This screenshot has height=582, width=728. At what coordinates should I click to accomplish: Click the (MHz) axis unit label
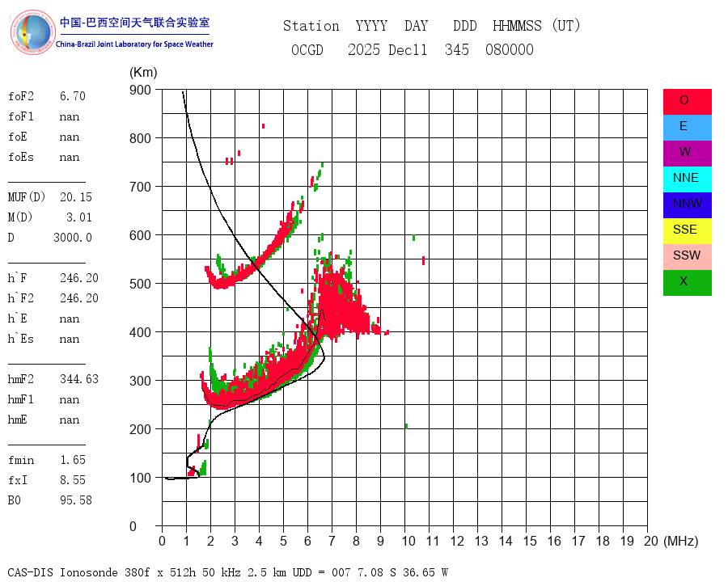[x=681, y=541]
